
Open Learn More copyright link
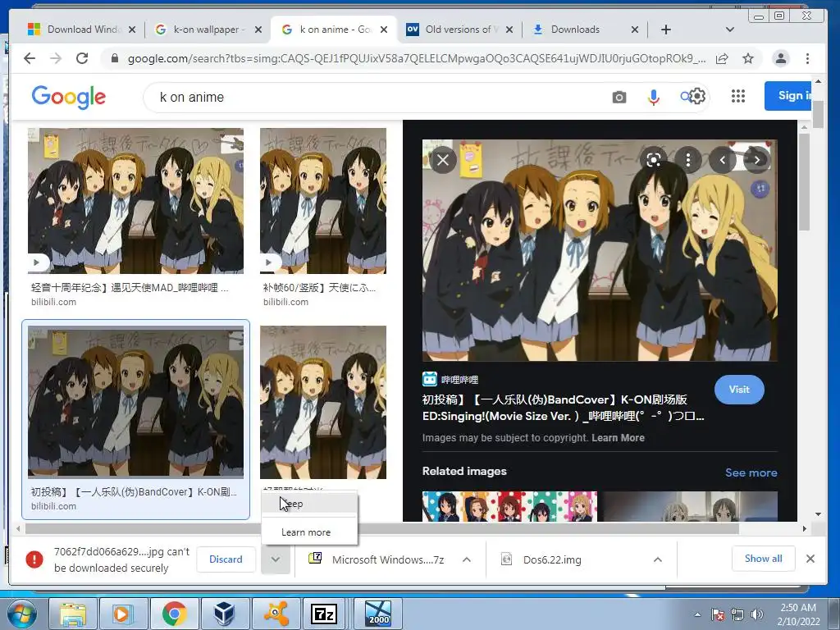coord(618,438)
